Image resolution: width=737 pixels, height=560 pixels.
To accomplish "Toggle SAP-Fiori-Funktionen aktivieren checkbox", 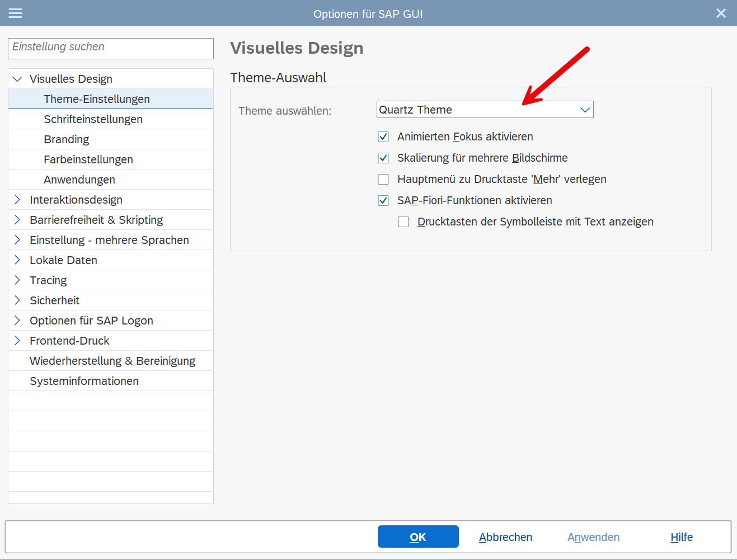I will [383, 200].
